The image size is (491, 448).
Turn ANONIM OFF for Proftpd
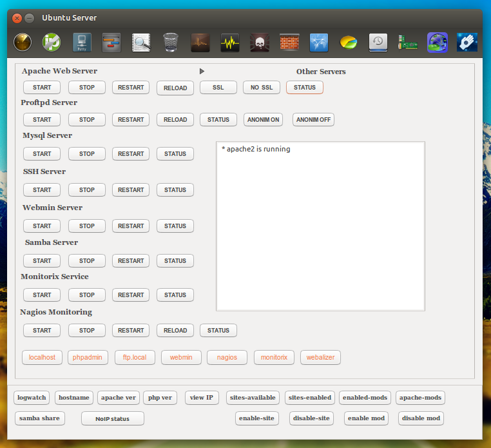(313, 120)
